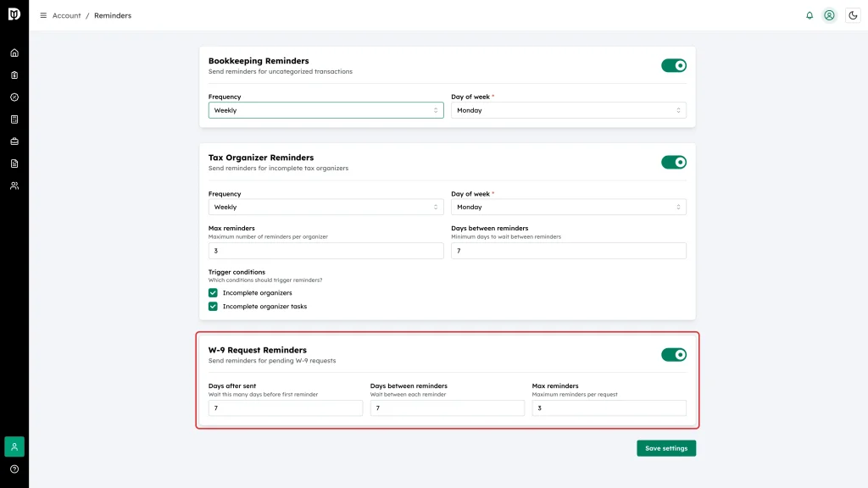Open notifications bell icon
This screenshot has width=868, height=488.
pyautogui.click(x=810, y=15)
